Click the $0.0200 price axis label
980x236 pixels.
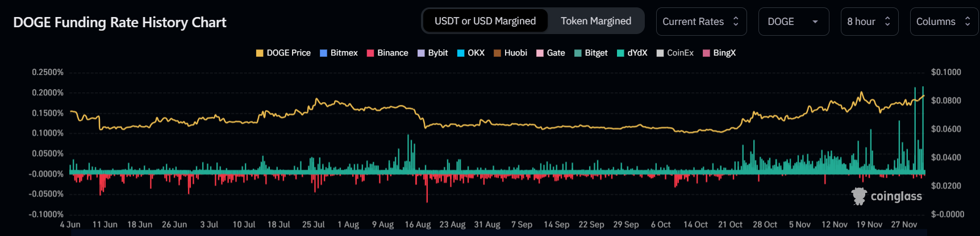[x=946, y=186]
